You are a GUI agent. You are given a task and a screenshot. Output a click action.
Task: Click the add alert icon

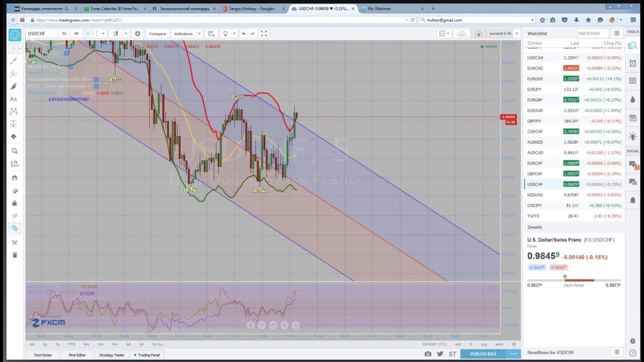[211, 34]
